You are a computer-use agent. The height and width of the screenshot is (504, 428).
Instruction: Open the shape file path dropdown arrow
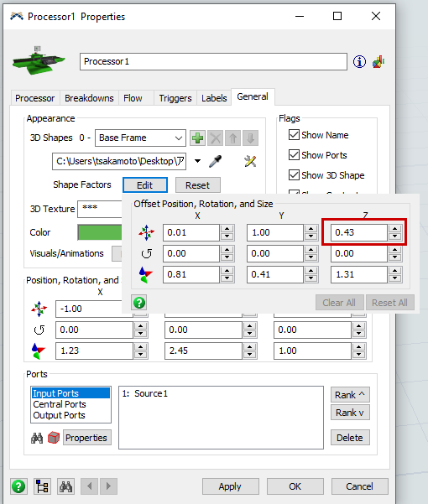pos(197,161)
